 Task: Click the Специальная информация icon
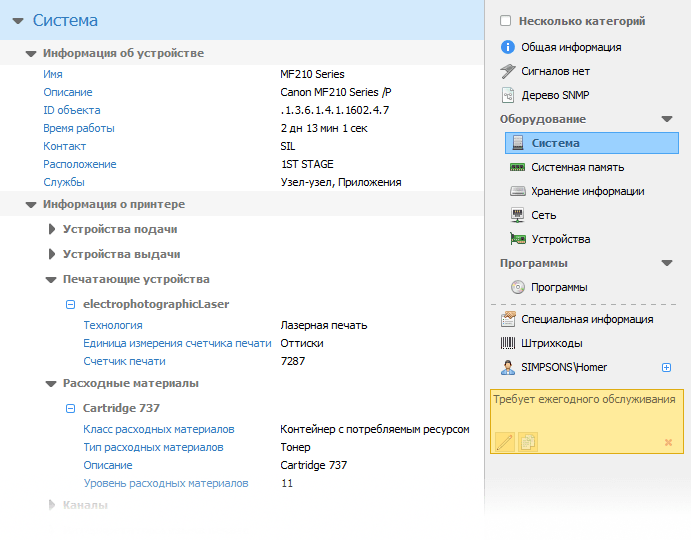(508, 319)
